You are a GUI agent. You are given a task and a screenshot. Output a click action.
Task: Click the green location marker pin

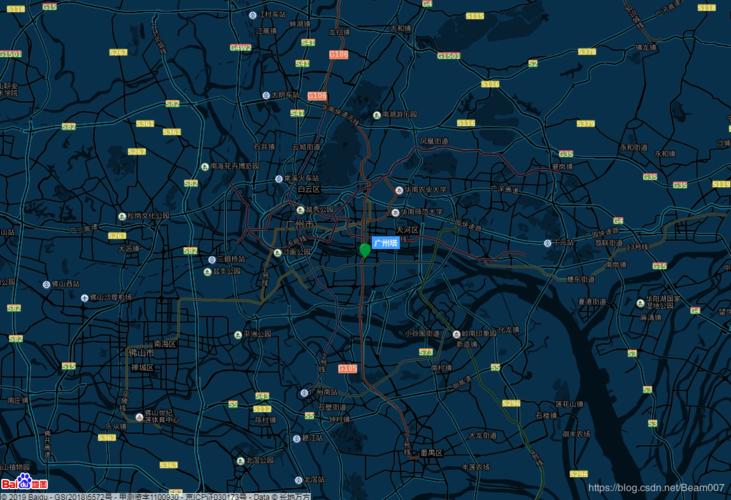pos(365,250)
